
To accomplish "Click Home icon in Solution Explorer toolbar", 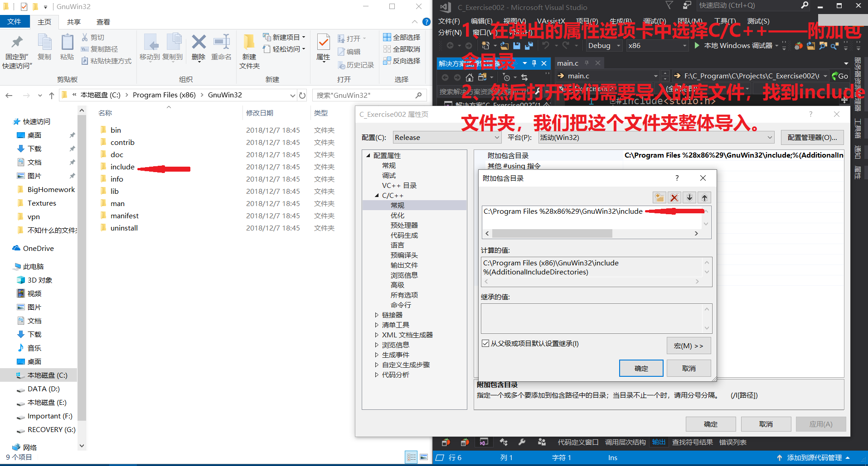I will coord(470,77).
